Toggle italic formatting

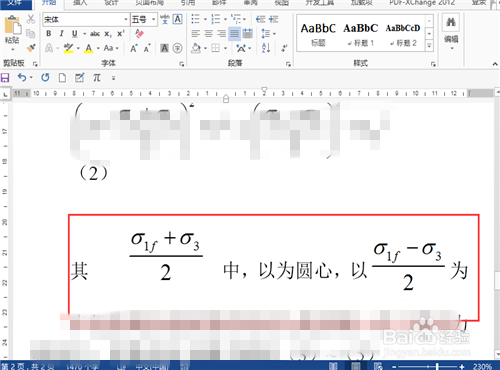click(x=61, y=34)
